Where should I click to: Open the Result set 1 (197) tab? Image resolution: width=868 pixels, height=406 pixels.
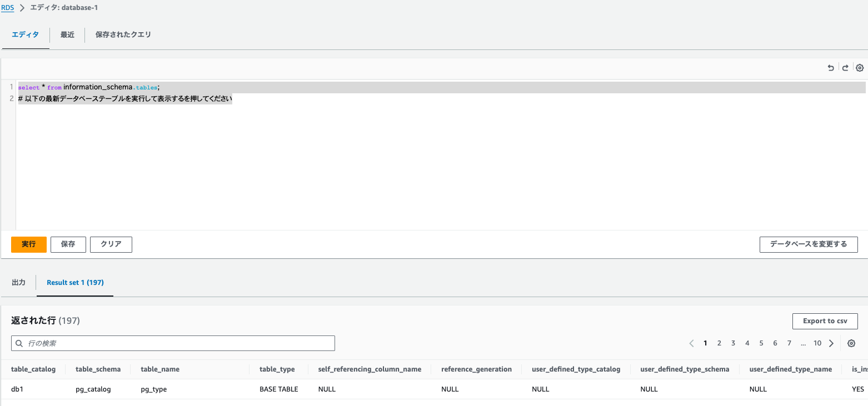pyautogui.click(x=75, y=282)
